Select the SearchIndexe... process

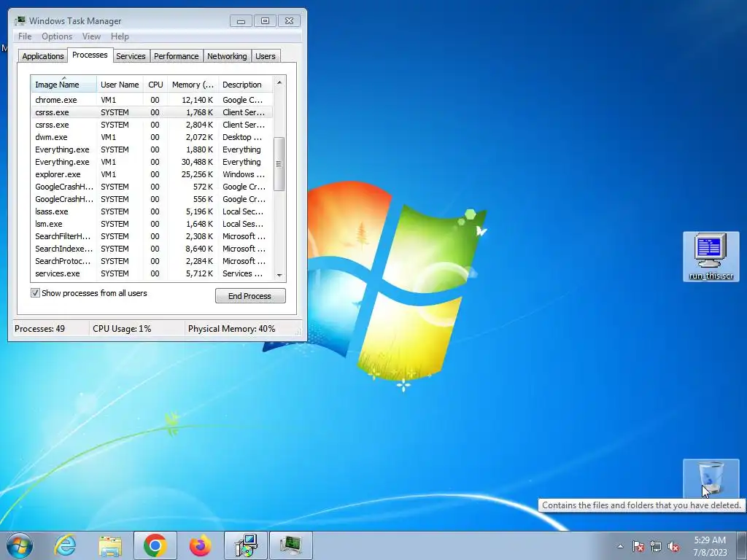click(152, 249)
